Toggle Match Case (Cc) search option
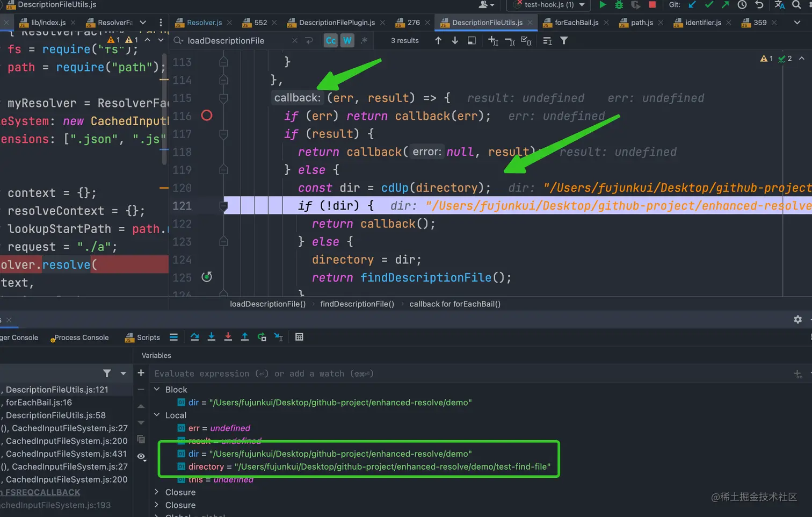This screenshot has width=812, height=517. point(331,41)
